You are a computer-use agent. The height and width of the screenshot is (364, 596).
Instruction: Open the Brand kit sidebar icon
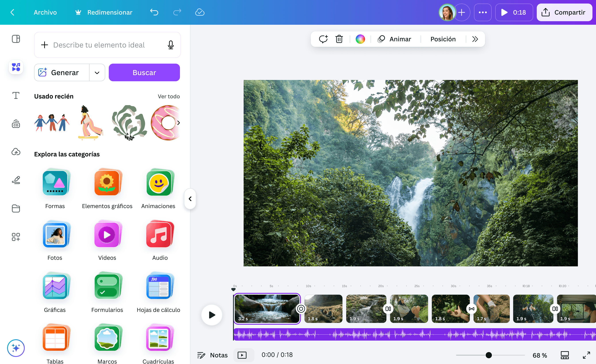click(x=16, y=124)
